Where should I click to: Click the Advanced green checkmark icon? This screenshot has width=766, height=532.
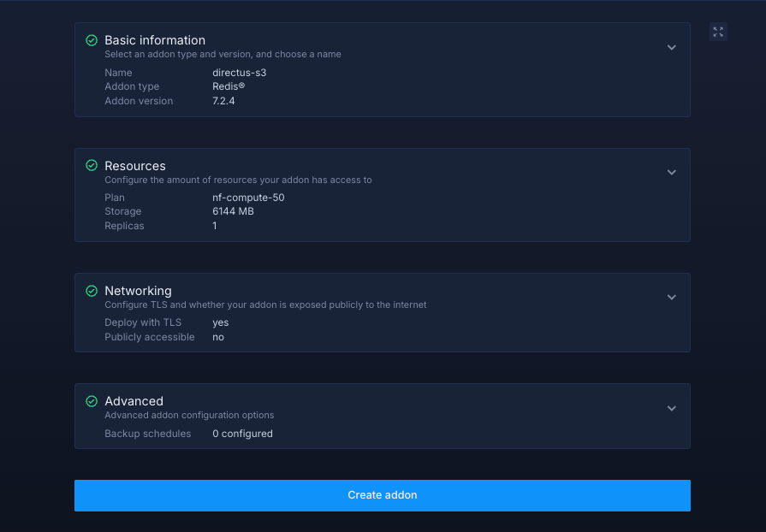[92, 401]
